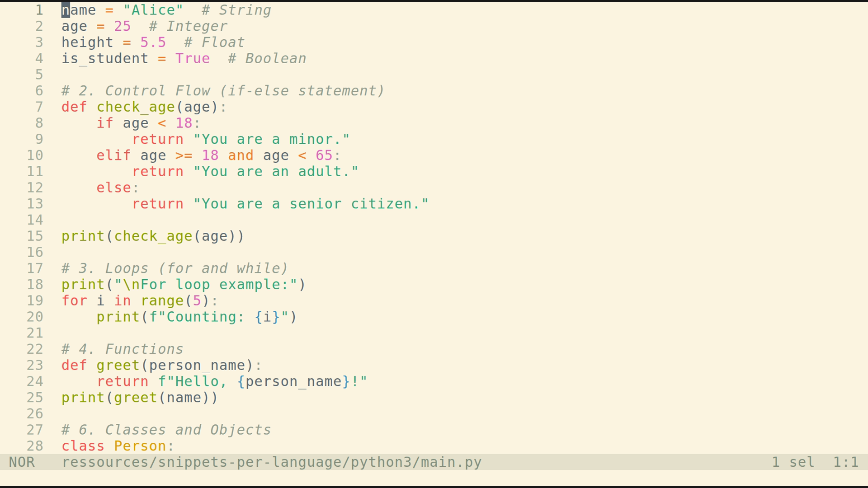Click the # Float comment on line 3
This screenshot has width=868, height=488.
pos(213,42)
